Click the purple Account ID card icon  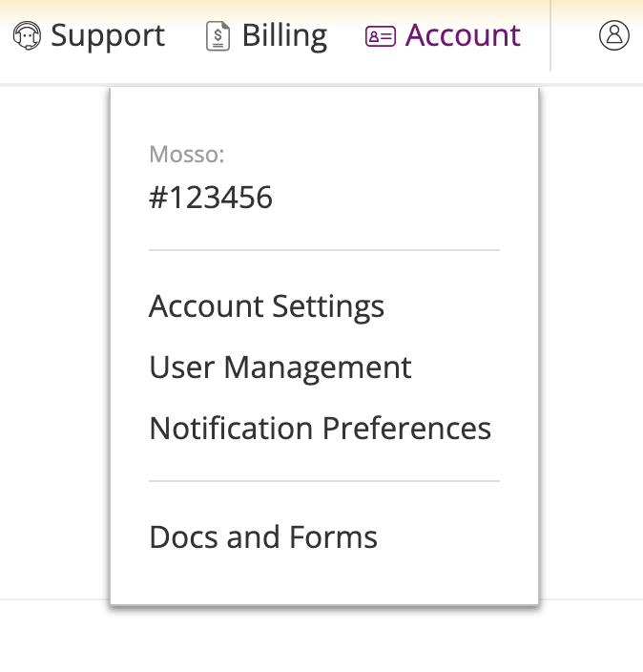click(381, 36)
